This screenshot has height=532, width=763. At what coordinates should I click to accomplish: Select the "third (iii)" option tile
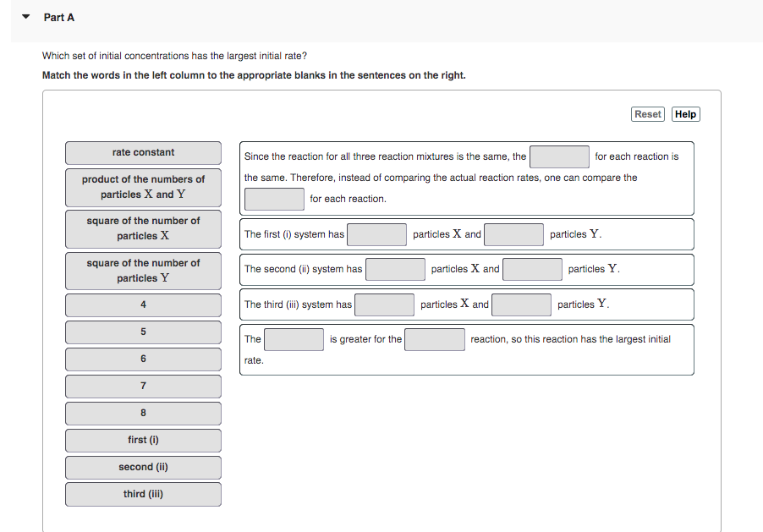pos(142,494)
